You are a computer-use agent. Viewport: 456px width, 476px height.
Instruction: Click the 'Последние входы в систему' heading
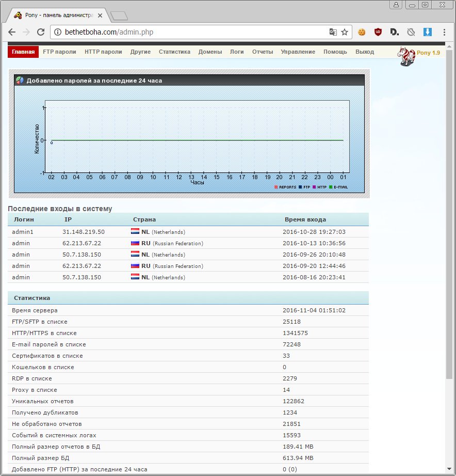[x=60, y=209]
